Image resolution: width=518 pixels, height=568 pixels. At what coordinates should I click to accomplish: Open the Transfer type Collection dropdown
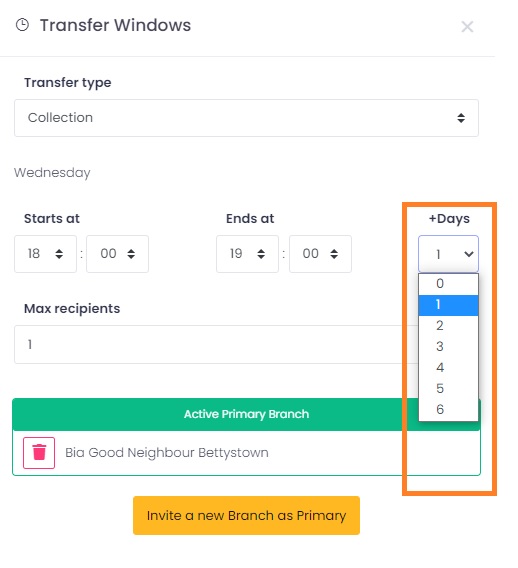click(246, 118)
